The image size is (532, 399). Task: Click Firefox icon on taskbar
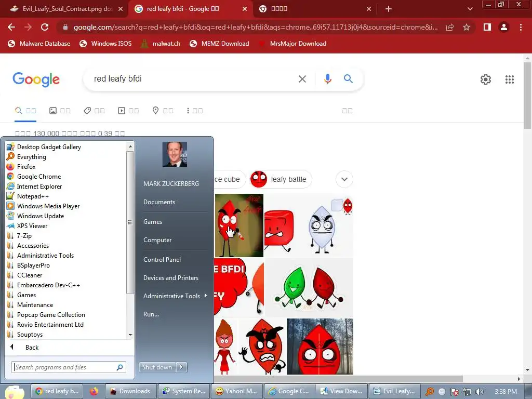pyautogui.click(x=94, y=391)
